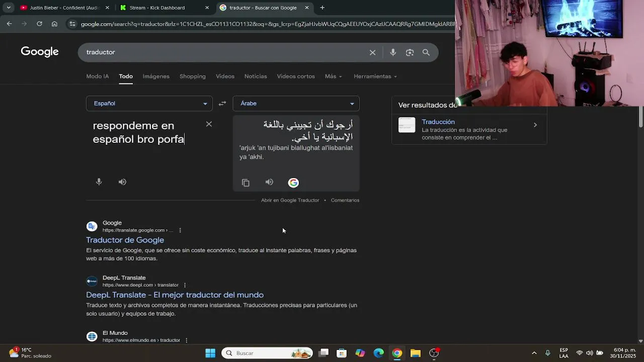The width and height of the screenshot is (644, 362).
Task: Swap the Español and Árabe languages
Action: coord(222,104)
